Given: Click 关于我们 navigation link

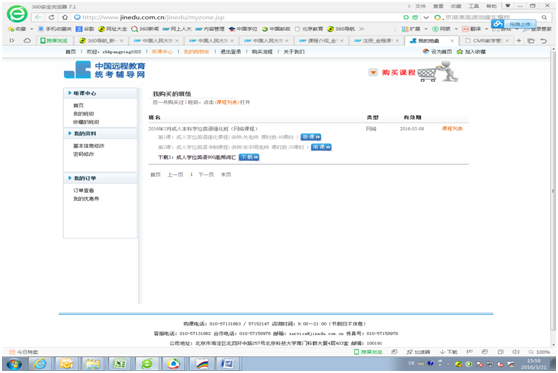Looking at the screenshot, I should click(294, 52).
